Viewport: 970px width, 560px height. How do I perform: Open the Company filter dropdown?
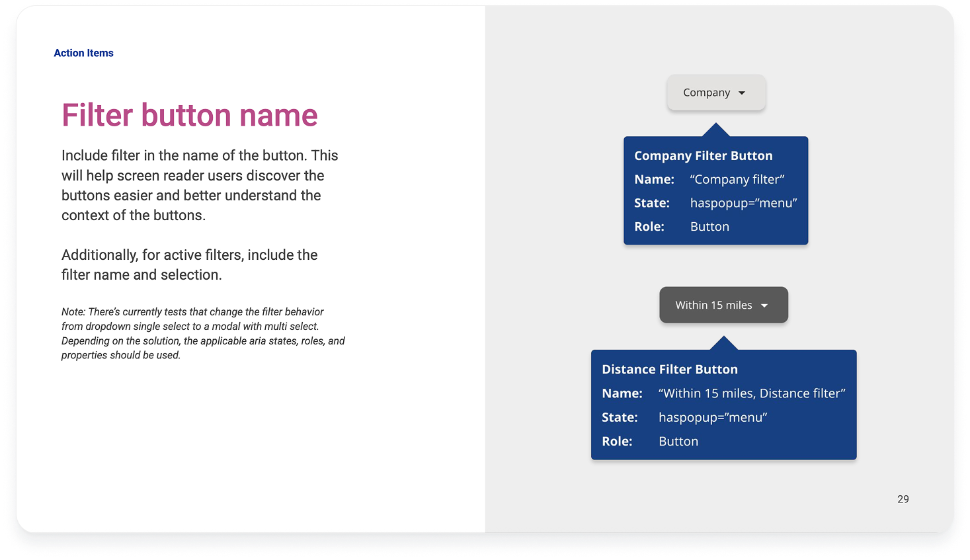tap(716, 93)
